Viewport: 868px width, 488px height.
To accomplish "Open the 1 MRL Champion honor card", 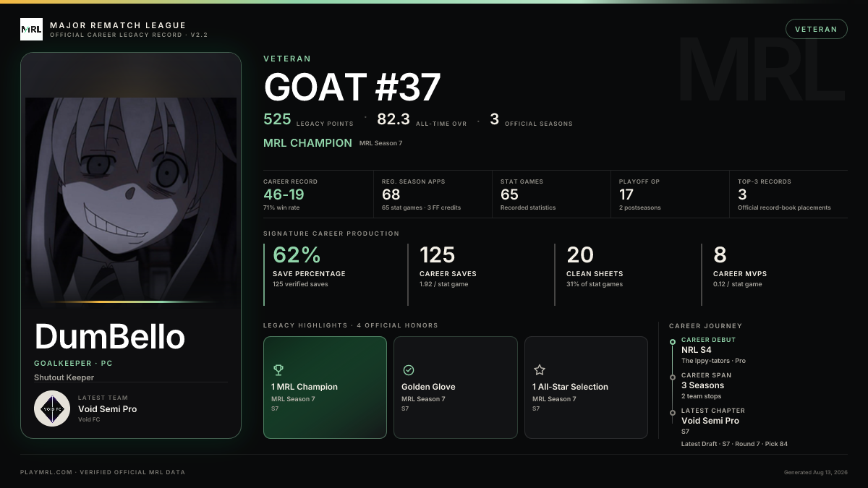I will pyautogui.click(x=325, y=388).
